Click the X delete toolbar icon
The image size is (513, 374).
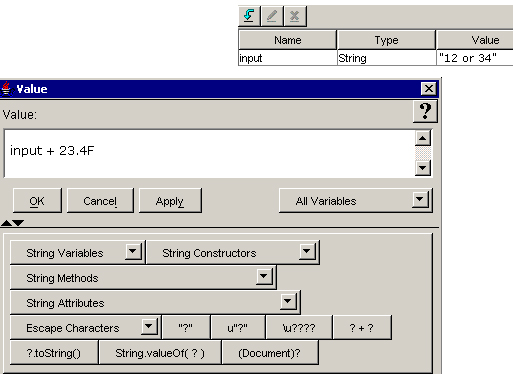click(x=295, y=16)
